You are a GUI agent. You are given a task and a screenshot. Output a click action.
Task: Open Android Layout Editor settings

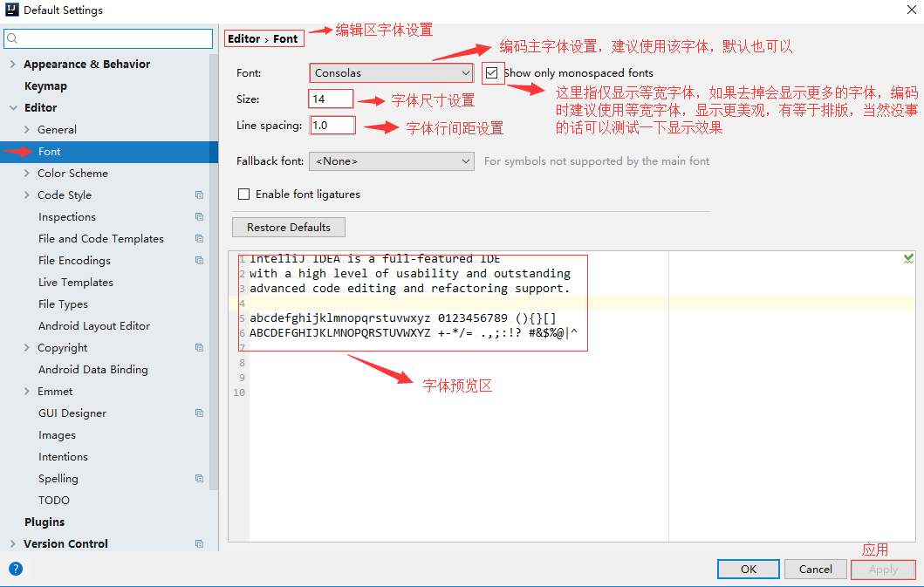pos(93,326)
